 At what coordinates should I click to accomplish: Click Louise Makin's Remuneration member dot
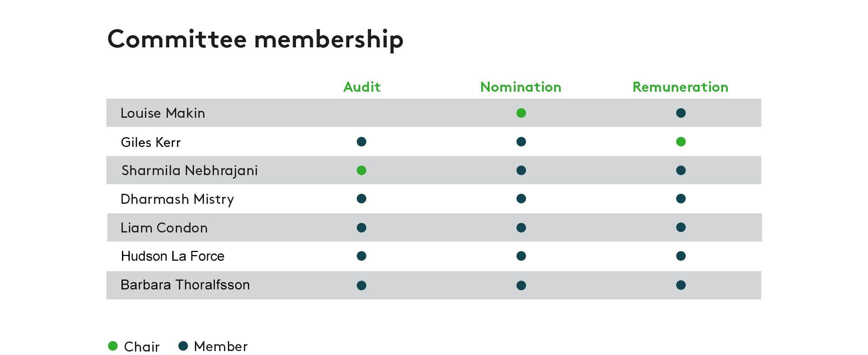(681, 113)
